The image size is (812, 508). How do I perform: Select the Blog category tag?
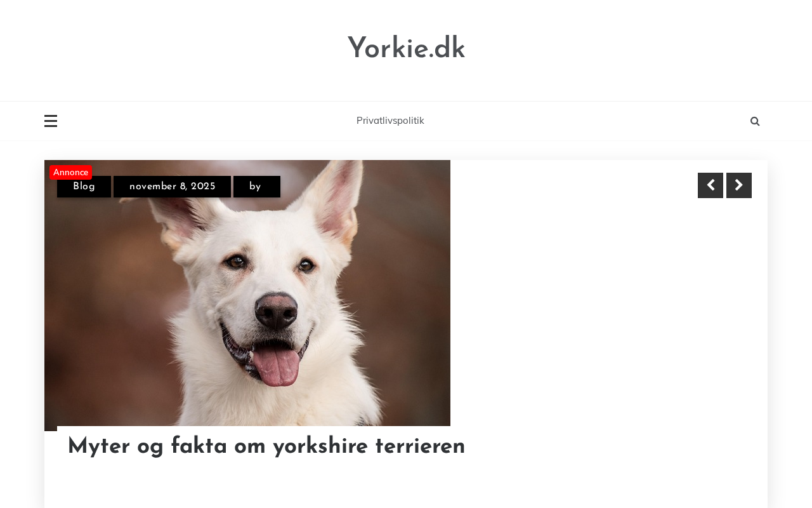tap(84, 187)
